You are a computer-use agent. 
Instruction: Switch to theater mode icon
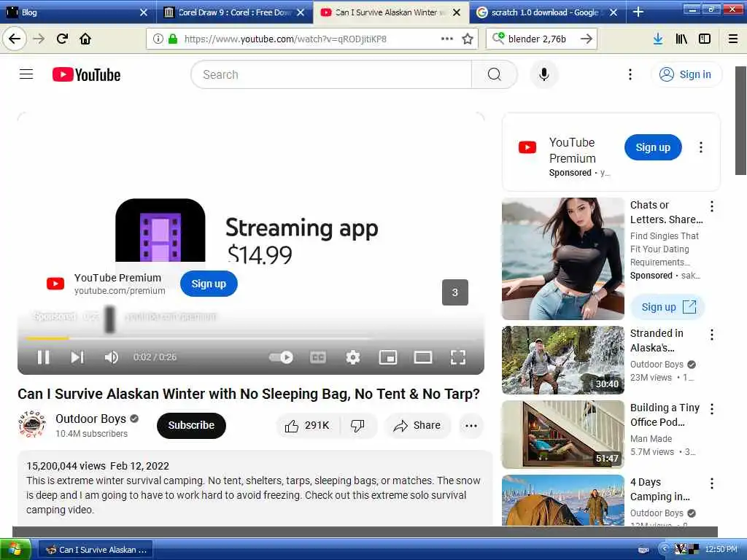(422, 357)
